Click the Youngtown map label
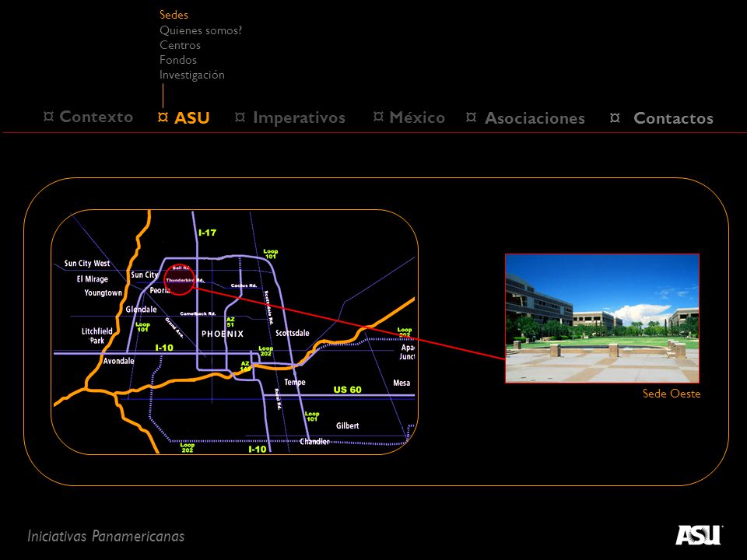747x560 pixels. point(103,293)
